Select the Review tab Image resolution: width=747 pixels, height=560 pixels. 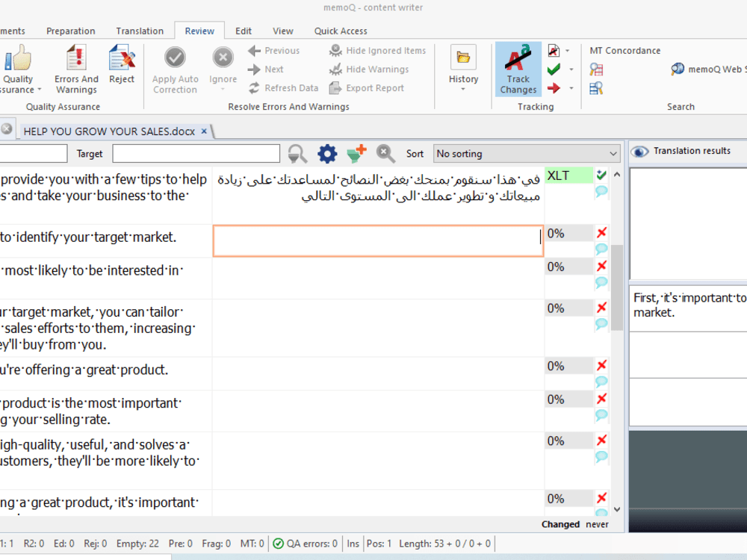coord(199,31)
